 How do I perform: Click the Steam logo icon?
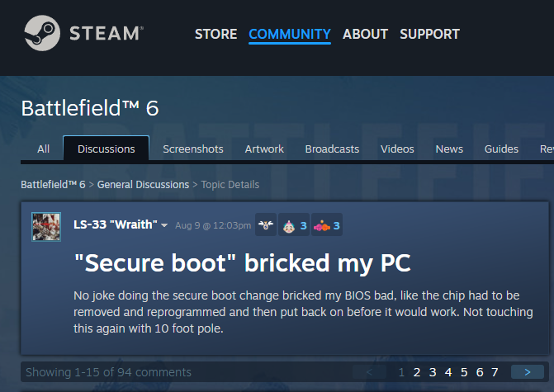[x=42, y=33]
